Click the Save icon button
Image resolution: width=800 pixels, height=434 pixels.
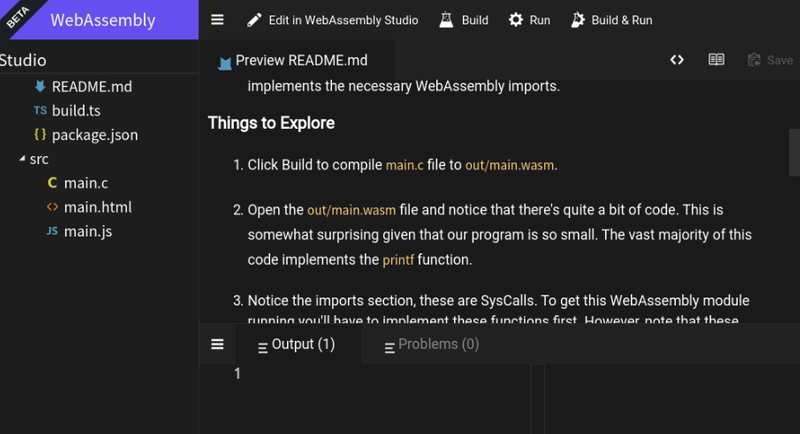[770, 60]
